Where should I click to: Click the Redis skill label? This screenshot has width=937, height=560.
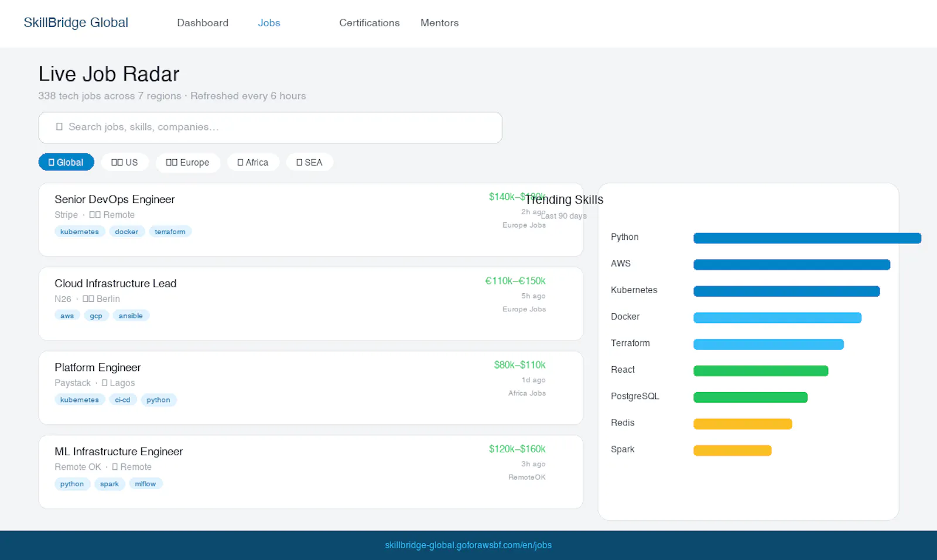623,423
